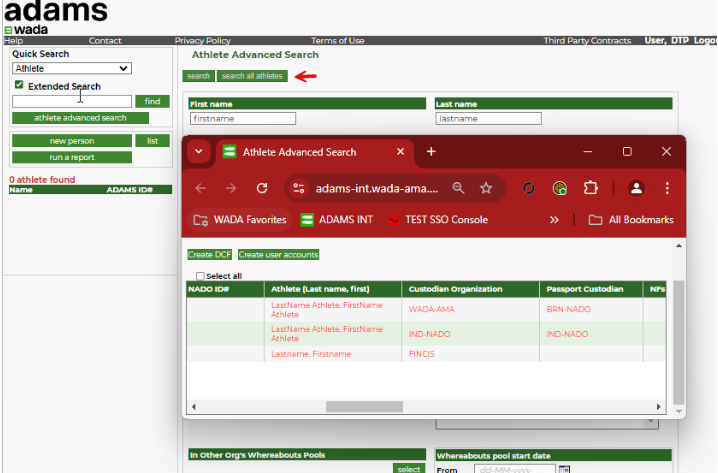This screenshot has height=473, width=718.
Task: Click the quick search text field
Action: pyautogui.click(x=72, y=101)
